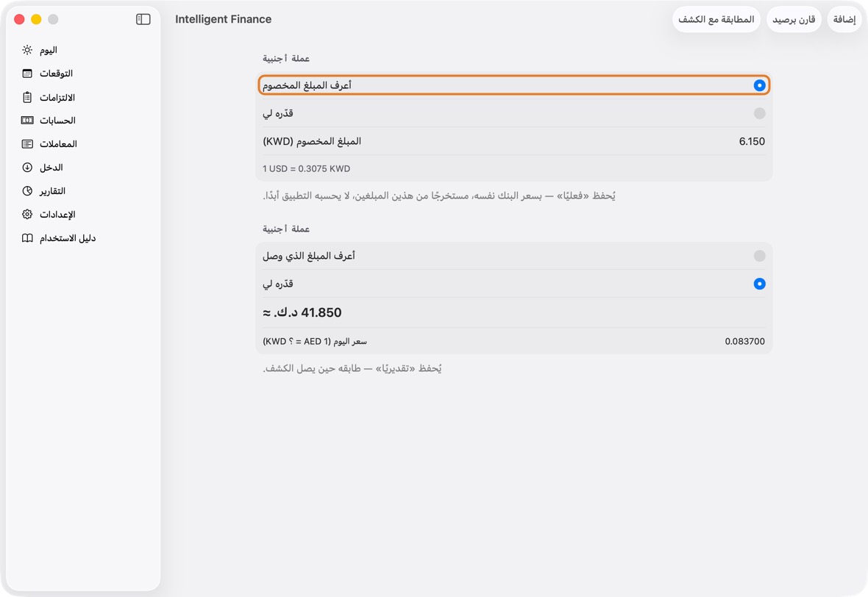Click the estimated amount ≈ 41.850 د.ك.

(302, 312)
